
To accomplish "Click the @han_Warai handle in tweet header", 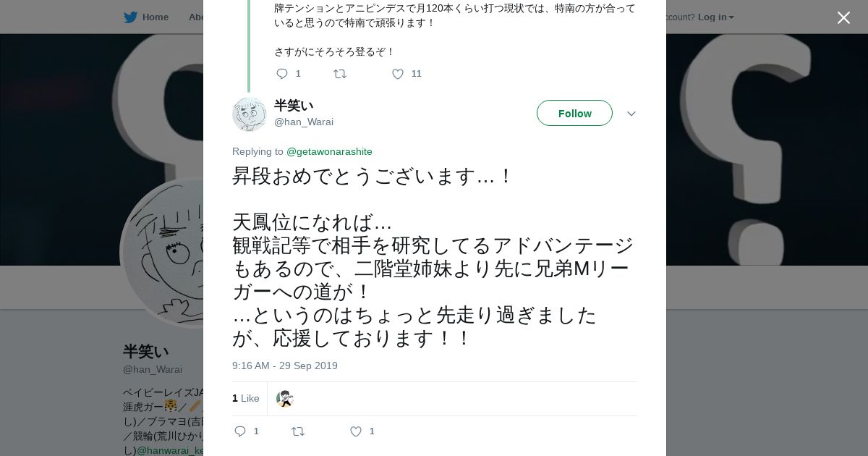I will pos(304,122).
